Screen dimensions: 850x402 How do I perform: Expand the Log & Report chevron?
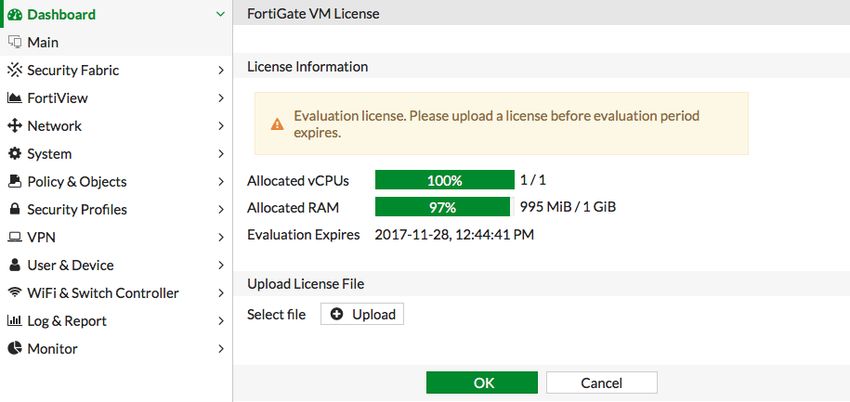pos(221,321)
